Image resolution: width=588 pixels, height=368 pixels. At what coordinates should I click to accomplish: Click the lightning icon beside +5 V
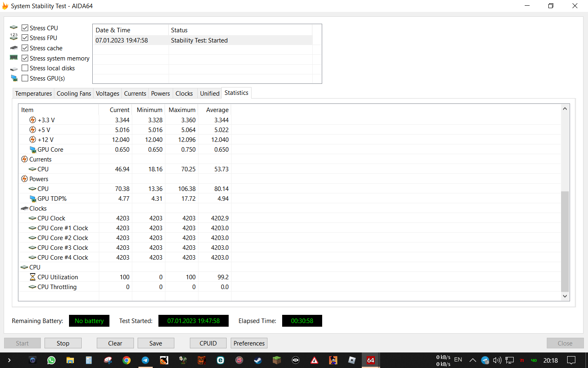(33, 130)
